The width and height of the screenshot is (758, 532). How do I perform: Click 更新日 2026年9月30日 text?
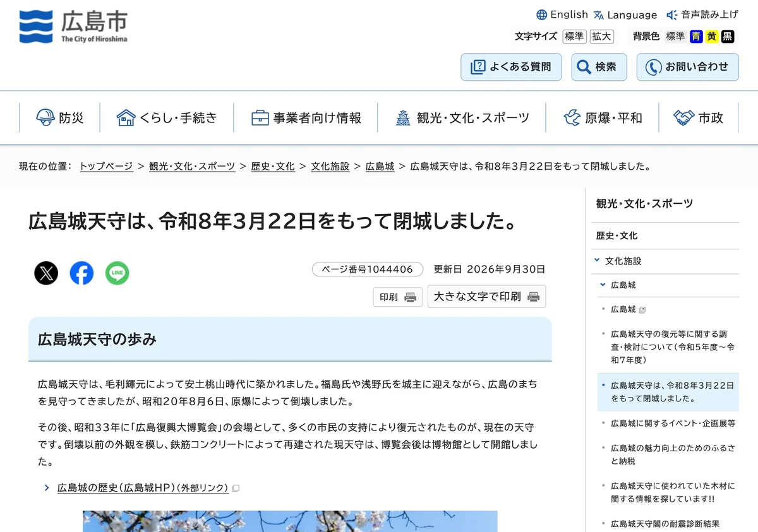[489, 269]
